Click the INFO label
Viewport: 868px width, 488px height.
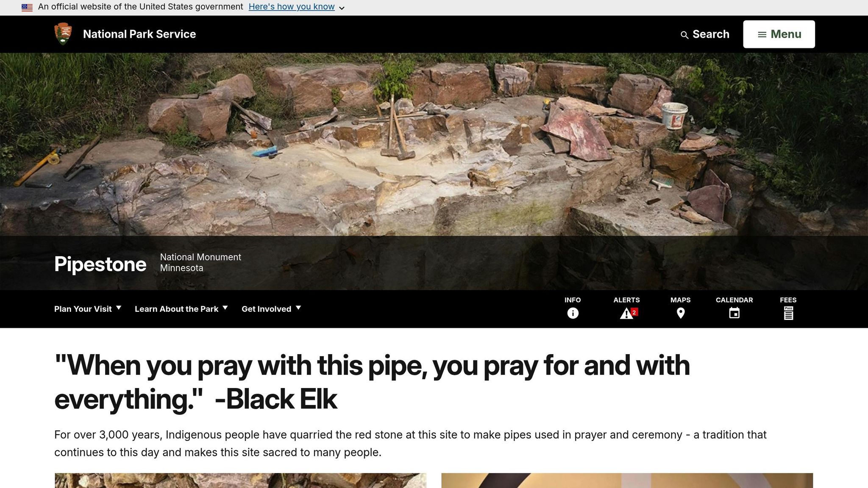573,300
